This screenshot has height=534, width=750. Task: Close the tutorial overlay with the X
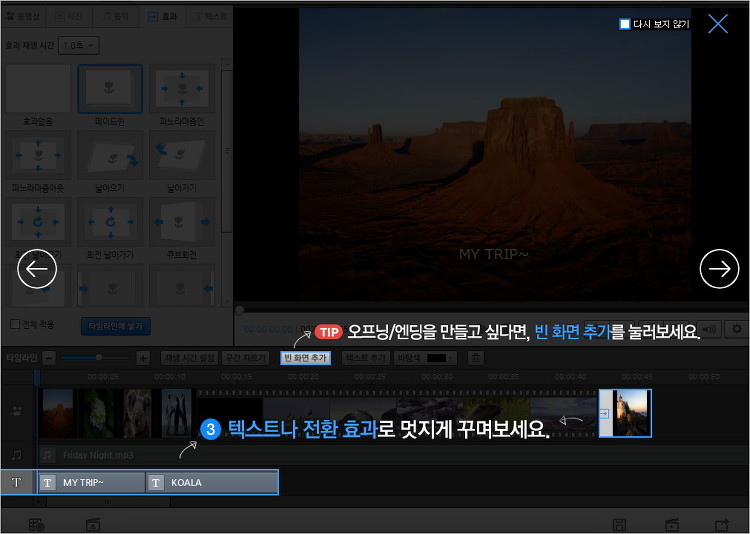pos(717,23)
